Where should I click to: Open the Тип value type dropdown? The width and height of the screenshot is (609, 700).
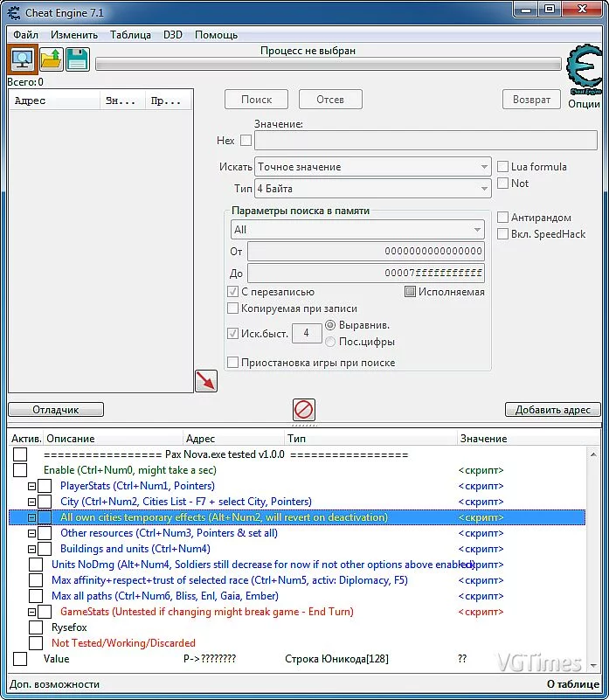[373, 189]
